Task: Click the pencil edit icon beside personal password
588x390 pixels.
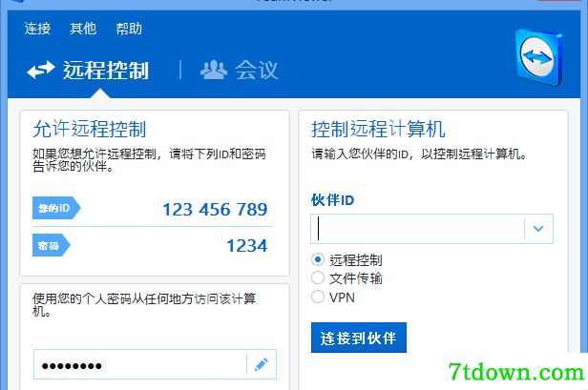Action: 262,364
